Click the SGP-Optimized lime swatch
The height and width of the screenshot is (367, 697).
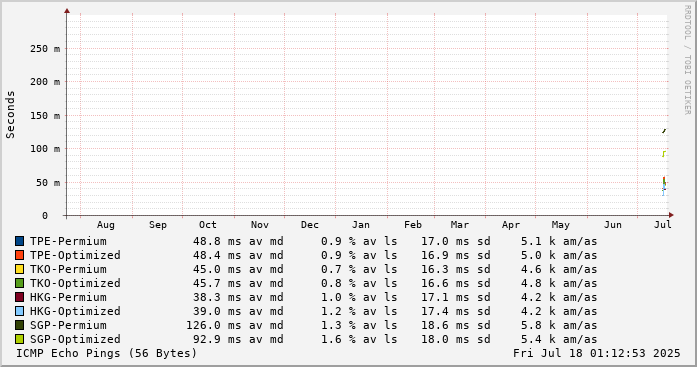[20, 339]
